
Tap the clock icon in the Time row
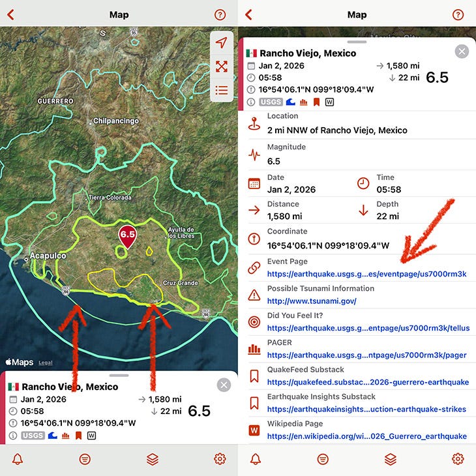[x=363, y=183]
